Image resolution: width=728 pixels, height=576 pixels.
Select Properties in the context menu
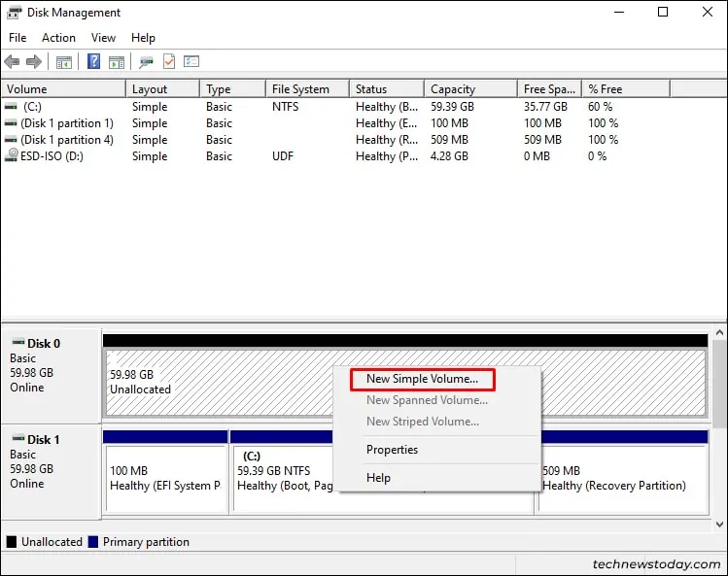pos(392,450)
